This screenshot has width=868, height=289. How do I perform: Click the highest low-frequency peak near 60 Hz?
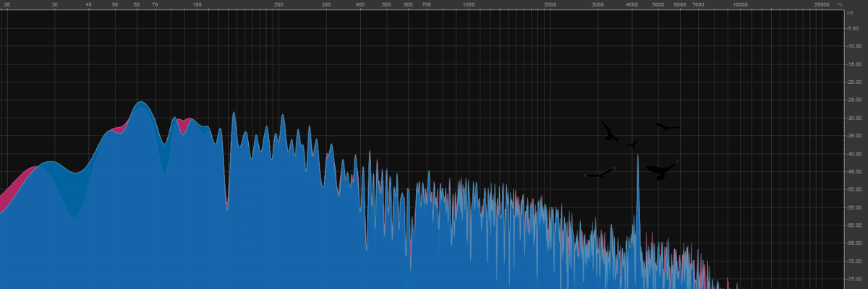tap(141, 103)
